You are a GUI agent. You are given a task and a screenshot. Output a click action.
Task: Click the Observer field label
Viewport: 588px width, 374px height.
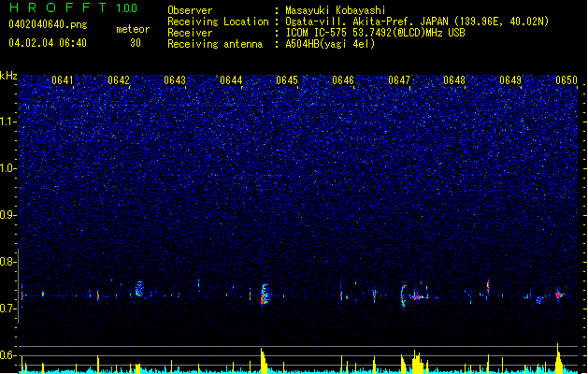(x=190, y=10)
